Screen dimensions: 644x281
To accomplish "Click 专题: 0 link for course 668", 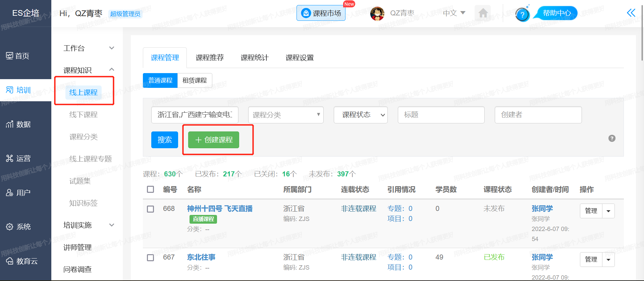I will (x=400, y=209).
